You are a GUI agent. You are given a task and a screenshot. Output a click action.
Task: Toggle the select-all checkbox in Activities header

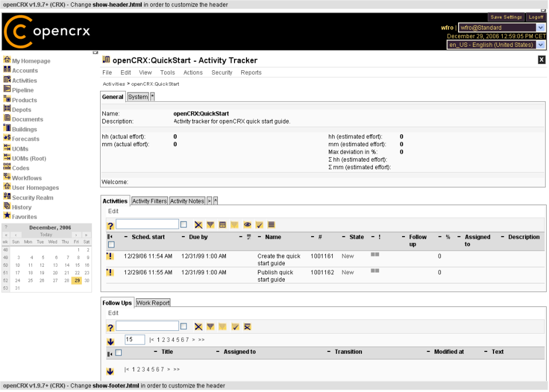tap(112, 245)
